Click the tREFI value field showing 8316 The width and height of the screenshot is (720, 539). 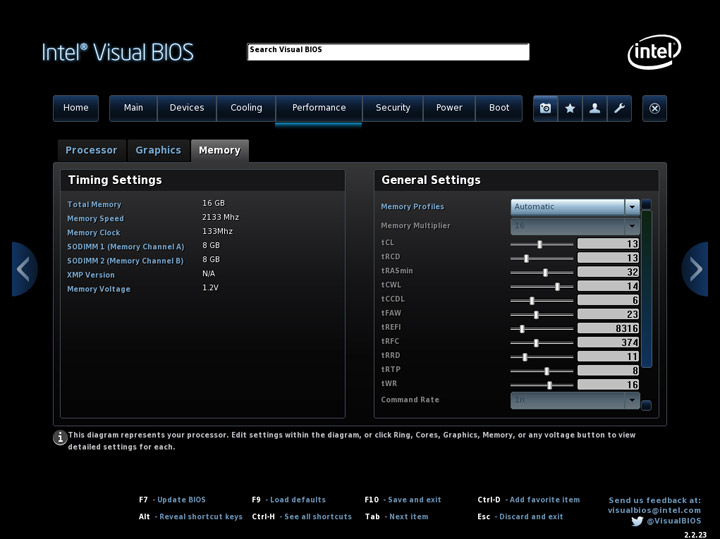point(608,328)
